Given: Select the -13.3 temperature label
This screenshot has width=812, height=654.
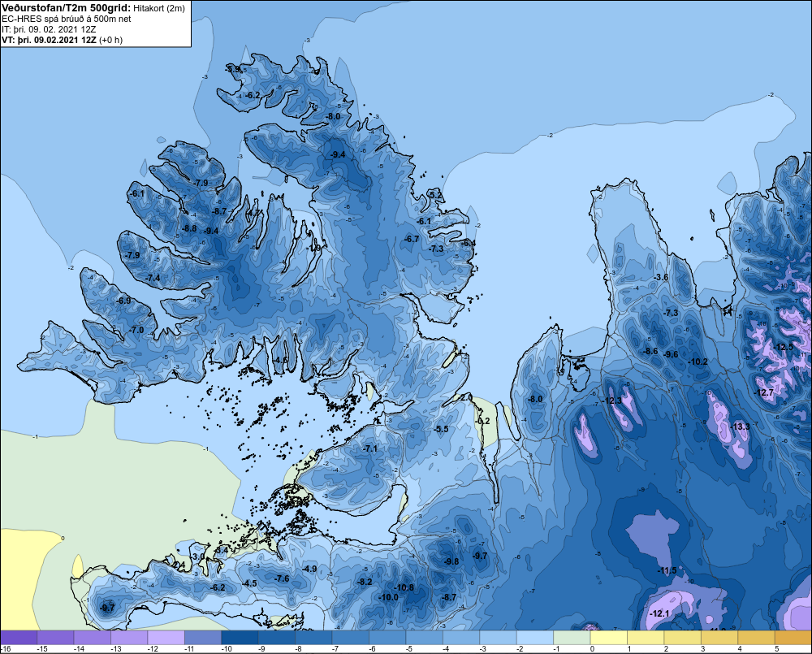Looking at the screenshot, I should (740, 427).
